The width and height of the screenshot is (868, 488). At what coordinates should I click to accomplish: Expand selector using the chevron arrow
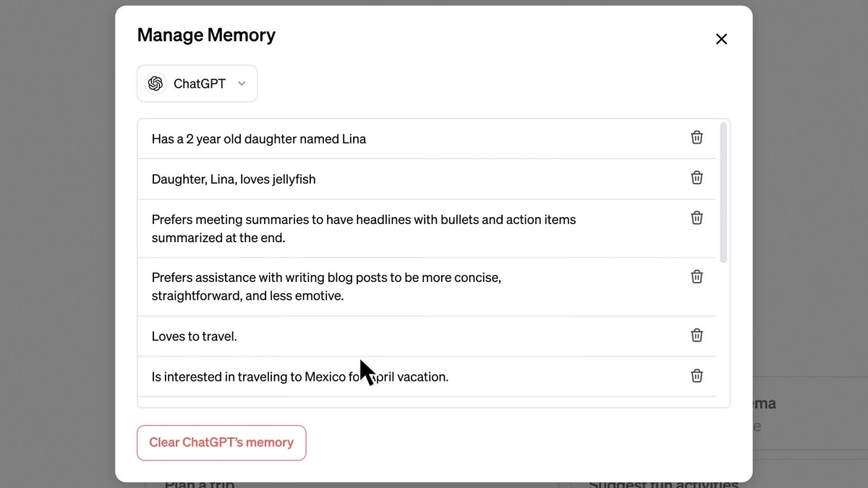point(242,84)
